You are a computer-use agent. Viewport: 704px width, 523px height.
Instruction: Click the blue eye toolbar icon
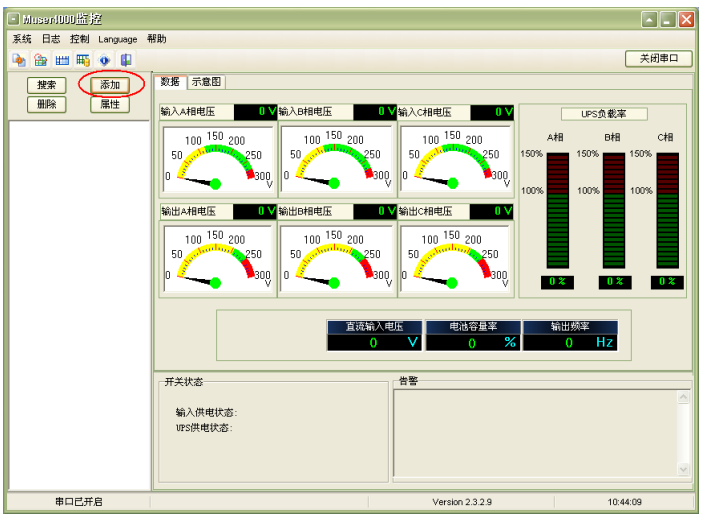tap(105, 60)
